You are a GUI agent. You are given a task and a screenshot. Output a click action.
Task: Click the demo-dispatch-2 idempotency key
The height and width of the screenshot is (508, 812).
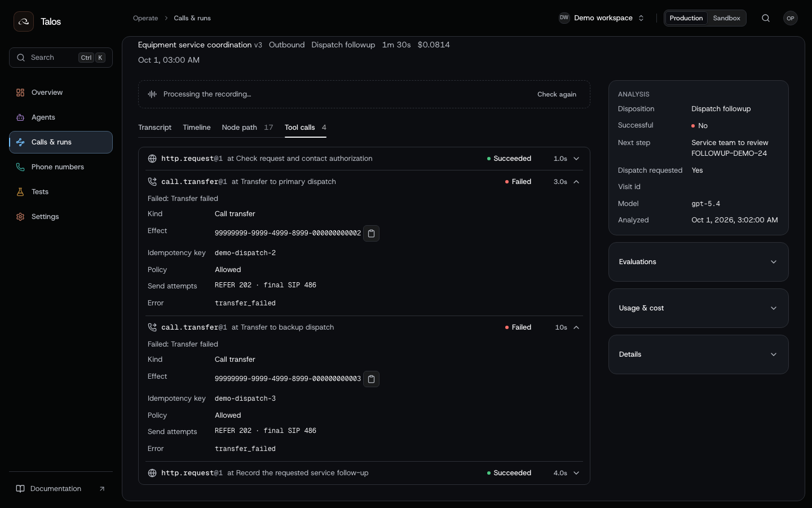click(x=245, y=253)
